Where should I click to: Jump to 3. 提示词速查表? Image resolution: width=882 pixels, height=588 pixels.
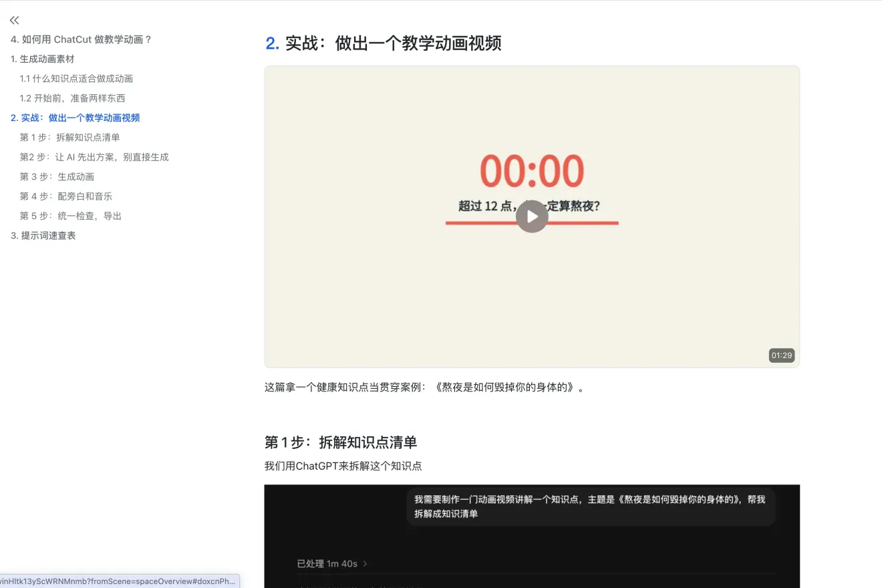click(43, 235)
